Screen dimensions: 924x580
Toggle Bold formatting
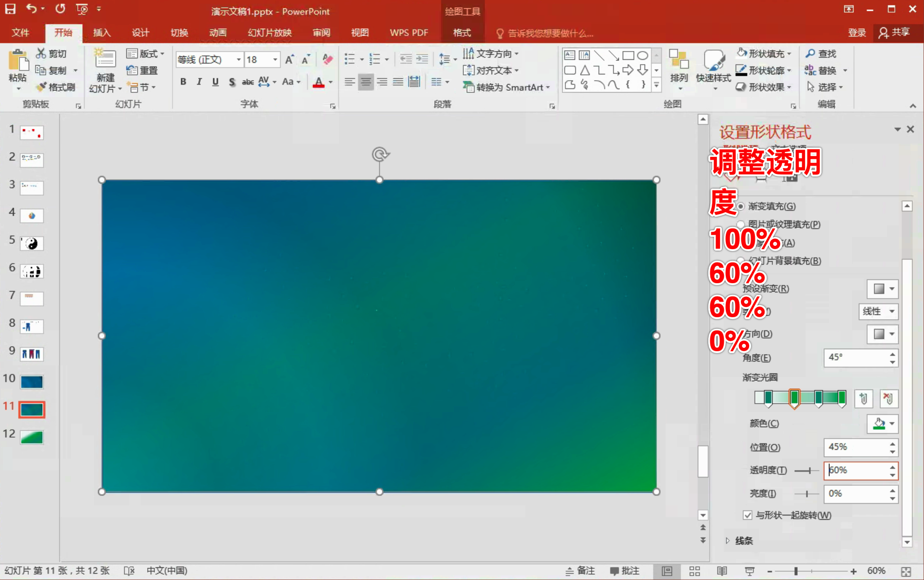[x=183, y=82]
